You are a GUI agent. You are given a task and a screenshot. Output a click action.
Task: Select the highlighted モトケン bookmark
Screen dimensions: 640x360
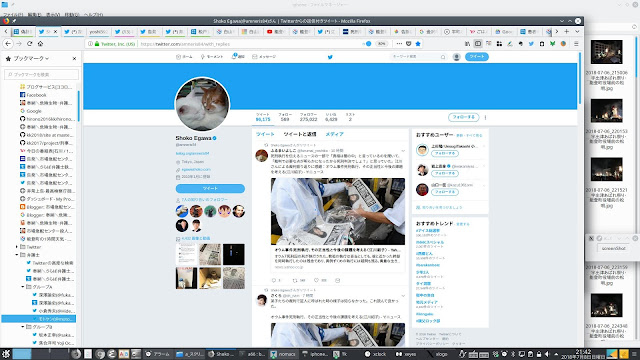pyautogui.click(x=38, y=319)
